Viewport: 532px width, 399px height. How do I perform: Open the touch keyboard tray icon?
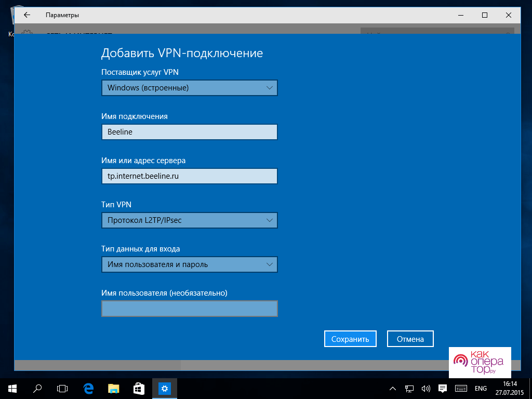click(460, 388)
